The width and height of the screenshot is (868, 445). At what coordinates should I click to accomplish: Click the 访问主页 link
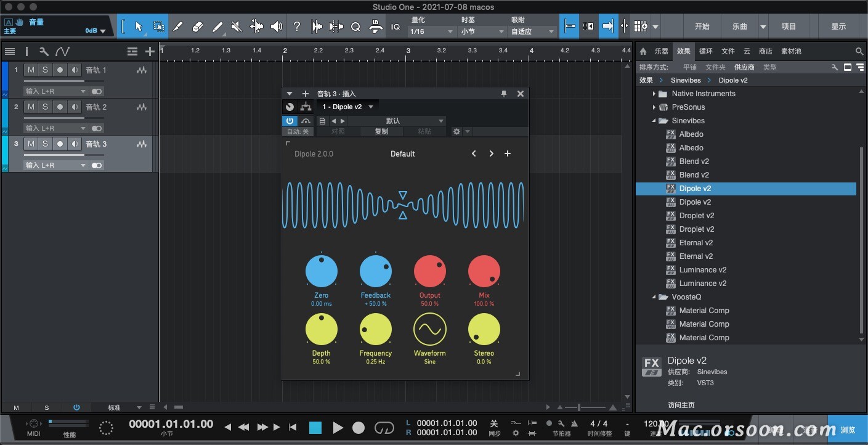[681, 405]
